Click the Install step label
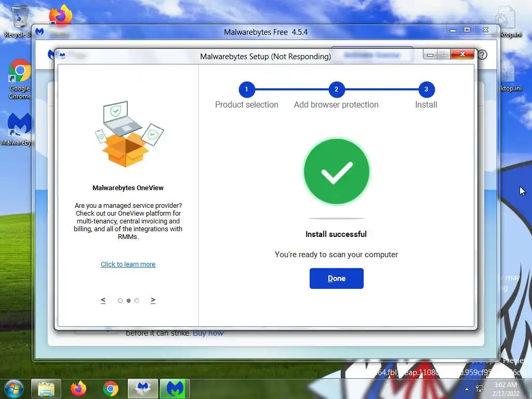The height and width of the screenshot is (399, 532). pos(426,104)
